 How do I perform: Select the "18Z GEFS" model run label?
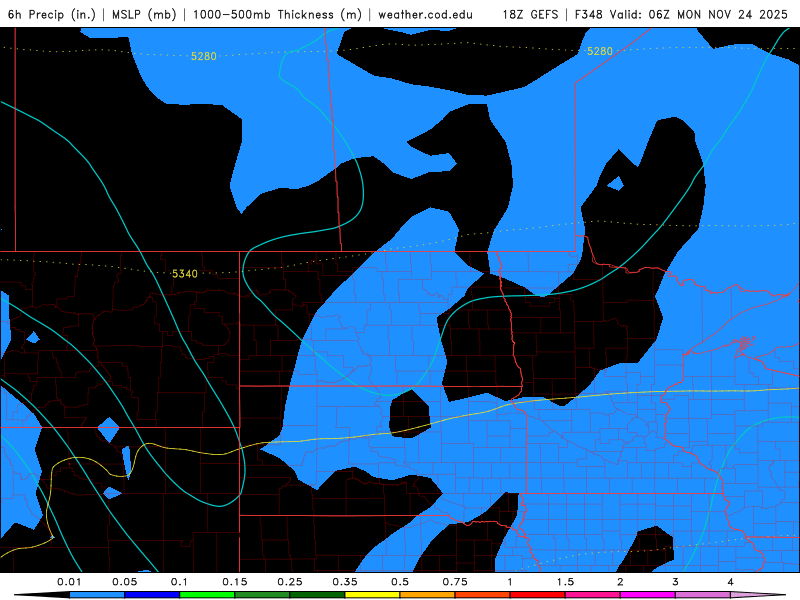click(531, 14)
